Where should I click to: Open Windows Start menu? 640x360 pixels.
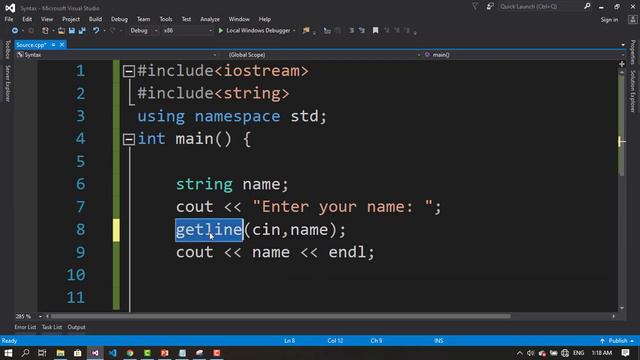click(8, 353)
